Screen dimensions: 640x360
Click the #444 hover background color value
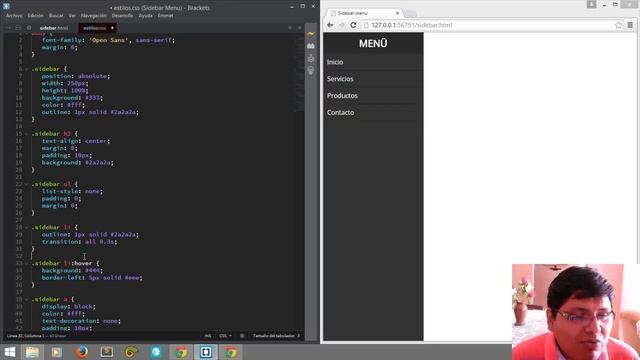[x=93, y=271]
